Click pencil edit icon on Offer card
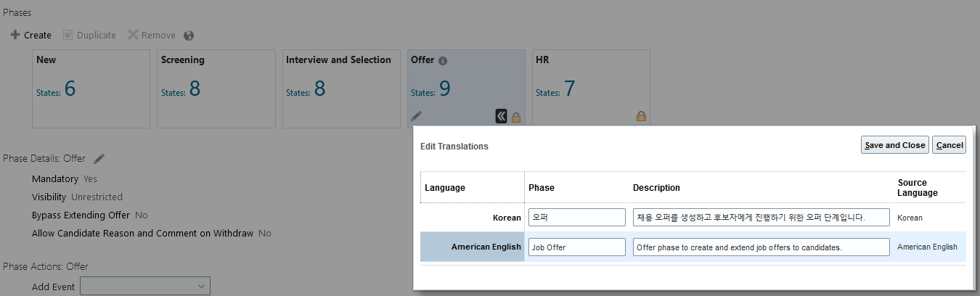 (416, 115)
